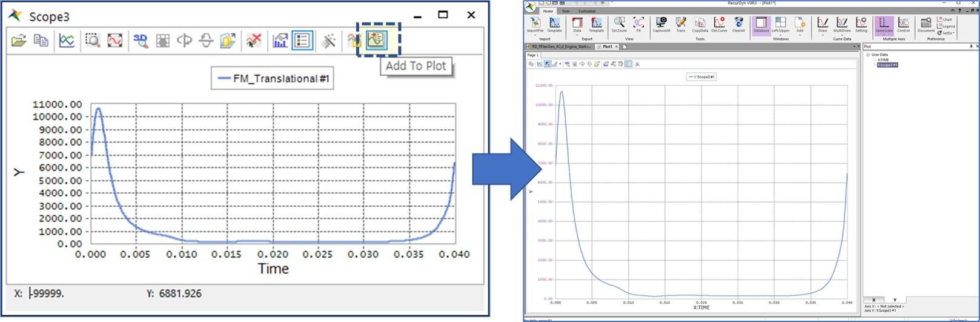Select the X axis tab in Plot panel
Viewport: 980px width, 322px height.
coord(873,300)
